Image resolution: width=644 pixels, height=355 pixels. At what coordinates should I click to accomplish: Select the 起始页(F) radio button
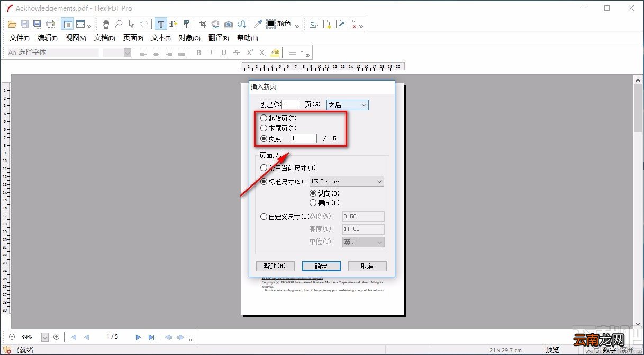(264, 118)
